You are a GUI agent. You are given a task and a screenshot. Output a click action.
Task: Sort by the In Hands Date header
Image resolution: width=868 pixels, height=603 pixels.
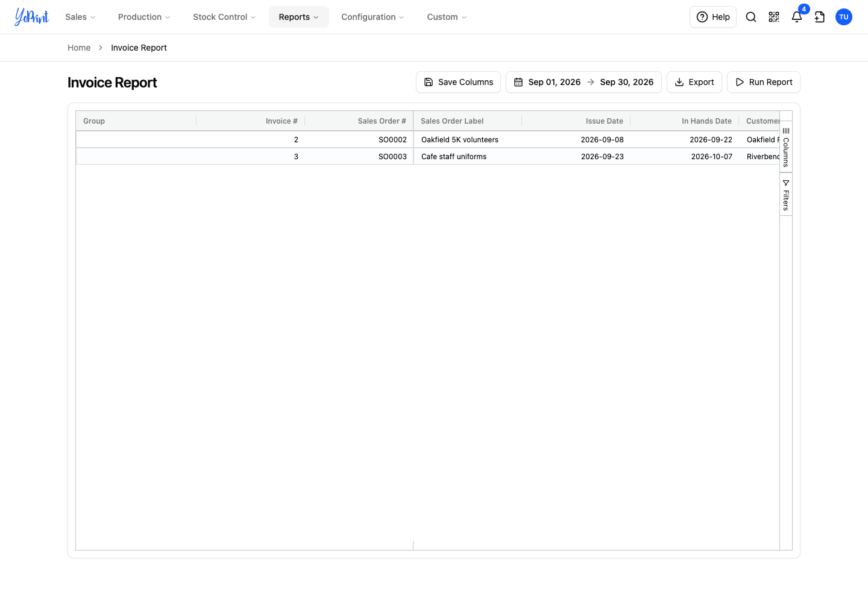pyautogui.click(x=685, y=121)
